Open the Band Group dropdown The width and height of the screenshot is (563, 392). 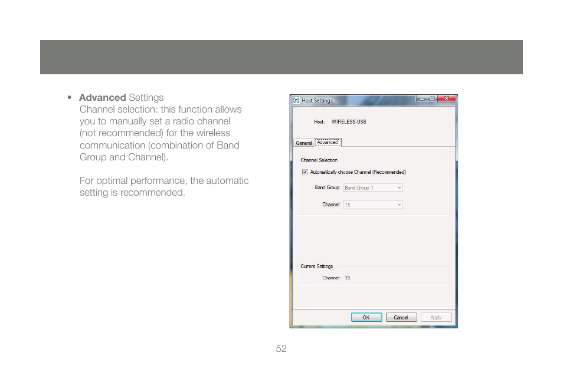(x=373, y=187)
